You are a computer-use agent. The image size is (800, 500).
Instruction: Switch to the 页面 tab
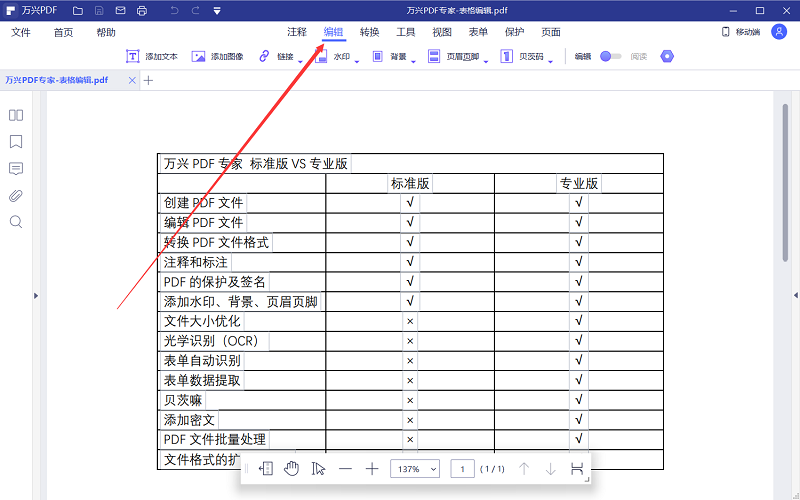click(551, 32)
